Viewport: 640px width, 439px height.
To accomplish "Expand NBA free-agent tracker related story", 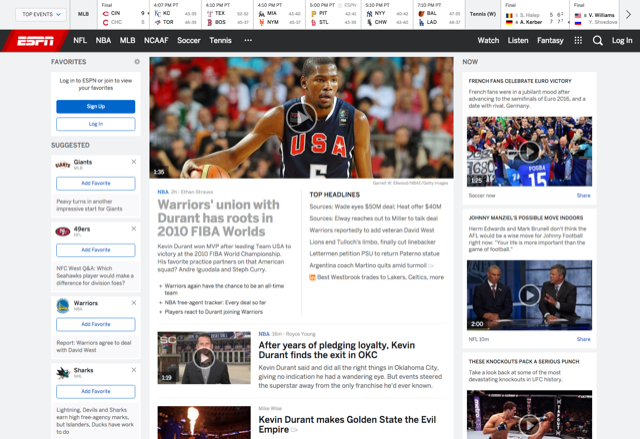I will point(213,303).
